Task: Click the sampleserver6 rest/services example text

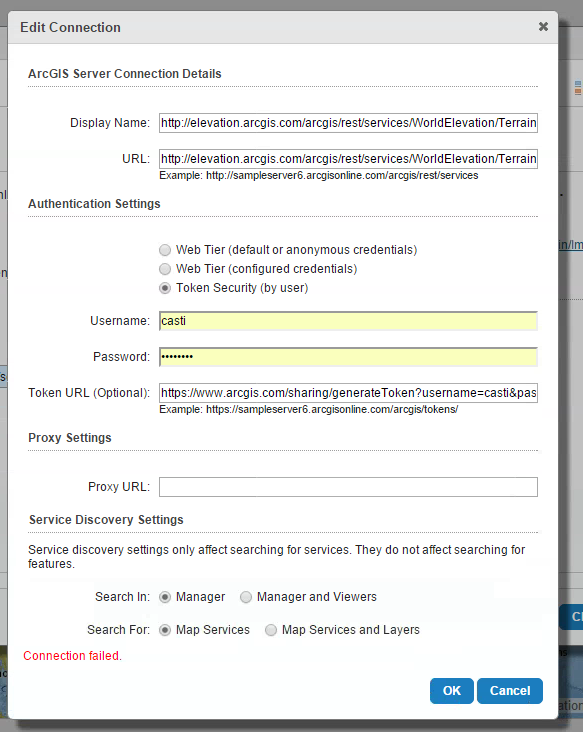Action: pos(319,176)
